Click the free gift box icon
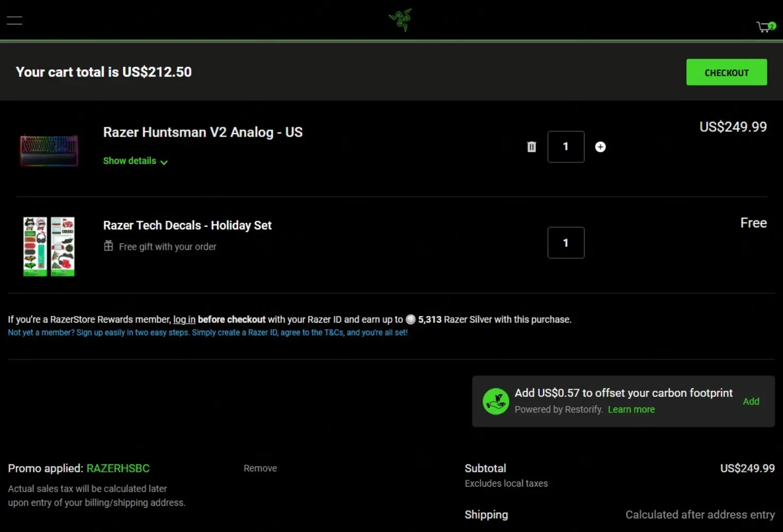The image size is (783, 532). [x=109, y=246]
